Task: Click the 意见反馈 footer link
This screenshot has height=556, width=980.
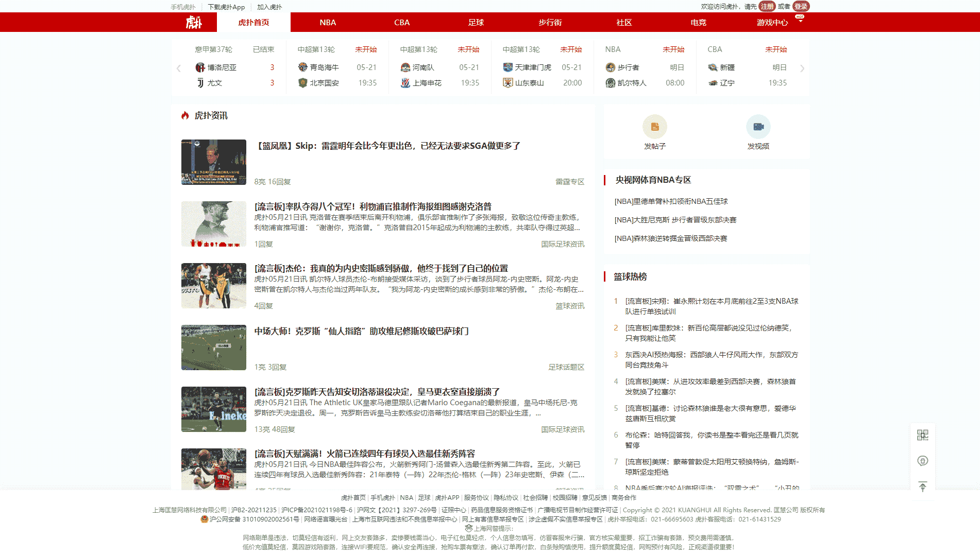Action: pos(595,498)
